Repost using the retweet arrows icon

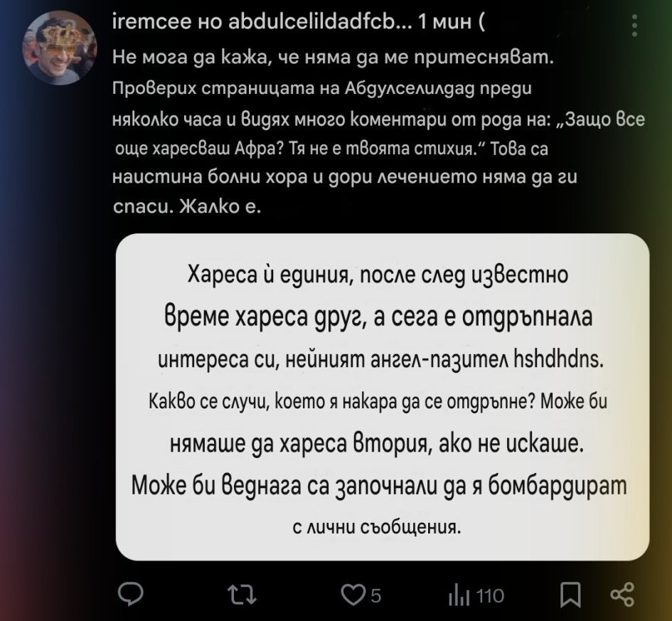coord(242,595)
